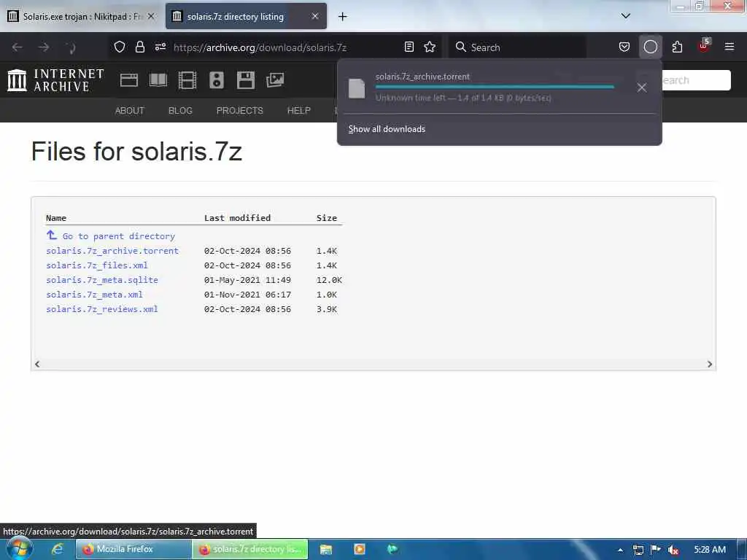Click Show all downloads

click(387, 129)
